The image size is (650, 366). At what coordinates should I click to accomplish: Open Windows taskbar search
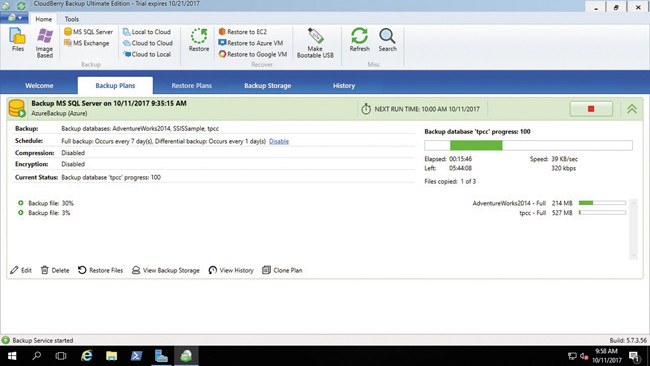(36, 356)
